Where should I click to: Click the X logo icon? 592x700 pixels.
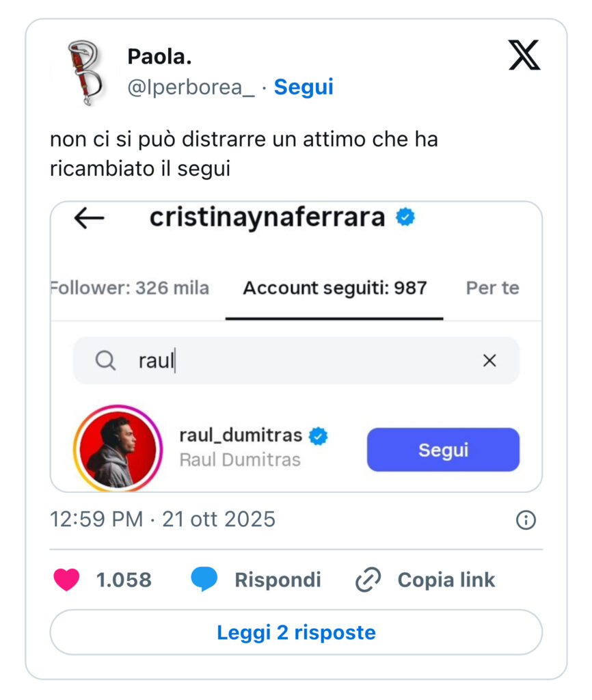[524, 55]
